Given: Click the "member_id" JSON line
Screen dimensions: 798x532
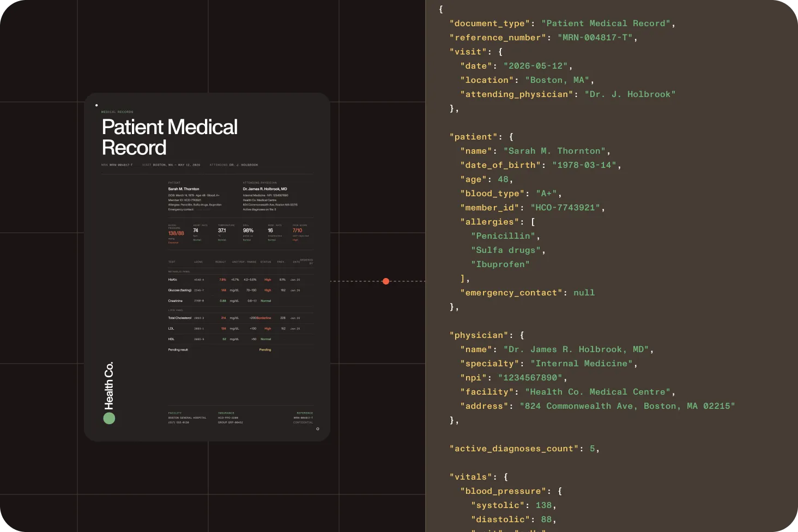Looking at the screenshot, I should (x=533, y=208).
